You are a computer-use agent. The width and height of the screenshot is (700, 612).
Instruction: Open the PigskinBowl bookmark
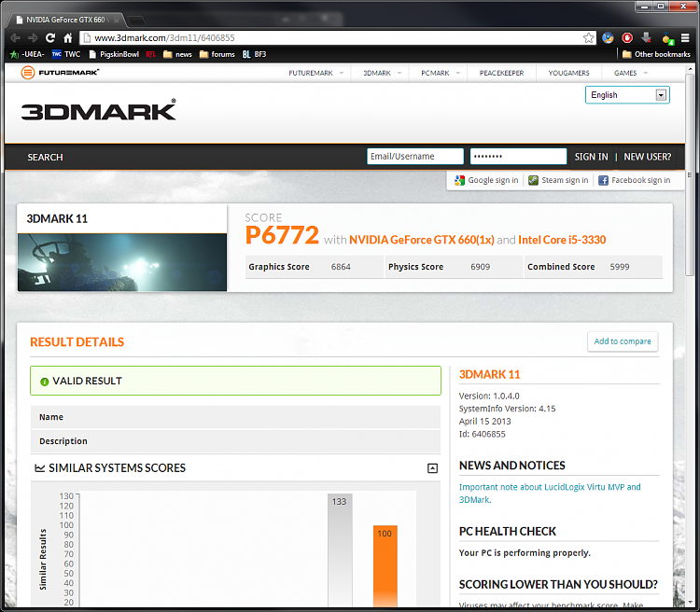(x=114, y=54)
